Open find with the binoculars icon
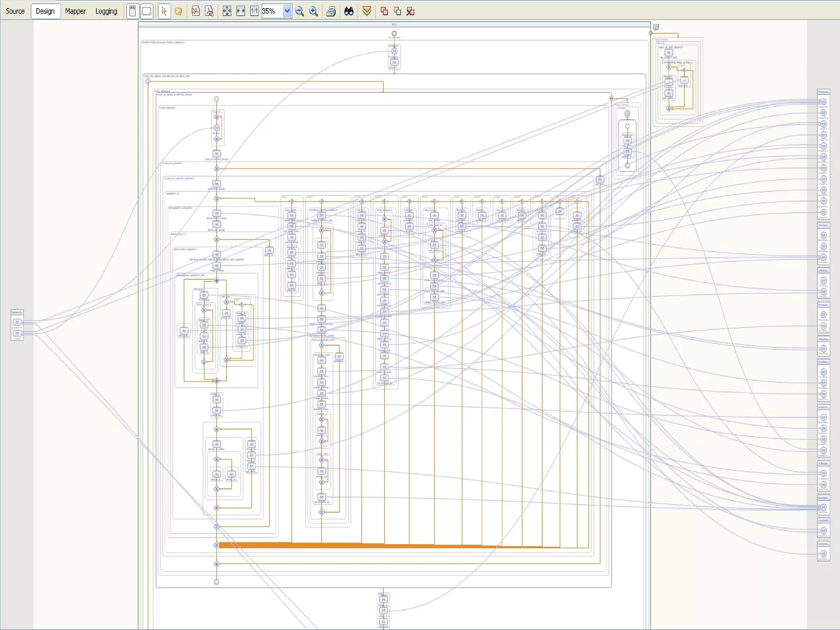The image size is (840, 630). [349, 11]
